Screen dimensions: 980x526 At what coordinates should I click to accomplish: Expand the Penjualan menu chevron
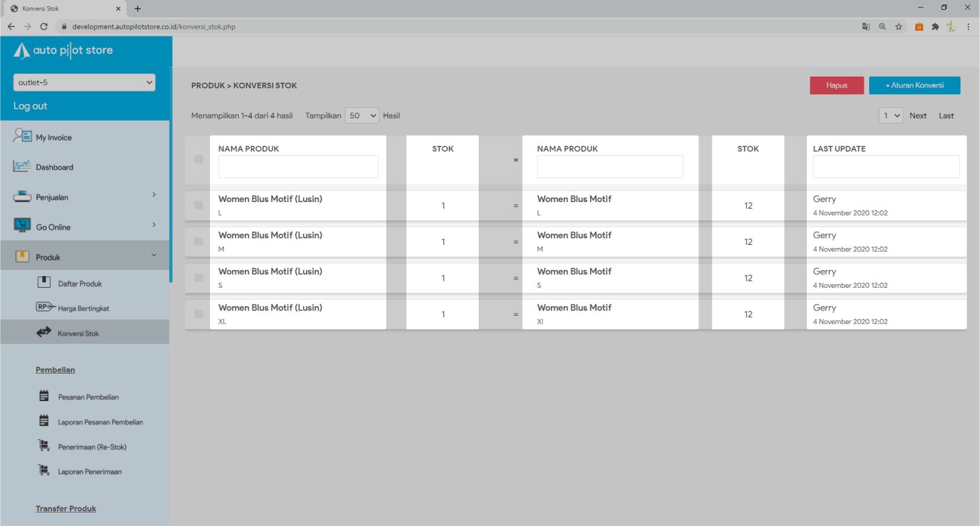(x=154, y=195)
